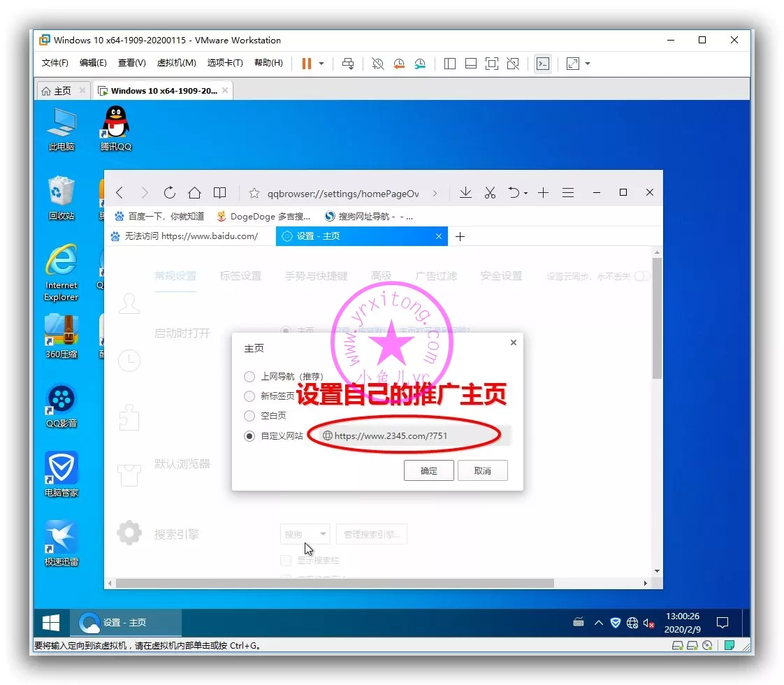Choose the 空白页 radio option
Viewport: 784px width, 685px height.
click(x=249, y=416)
